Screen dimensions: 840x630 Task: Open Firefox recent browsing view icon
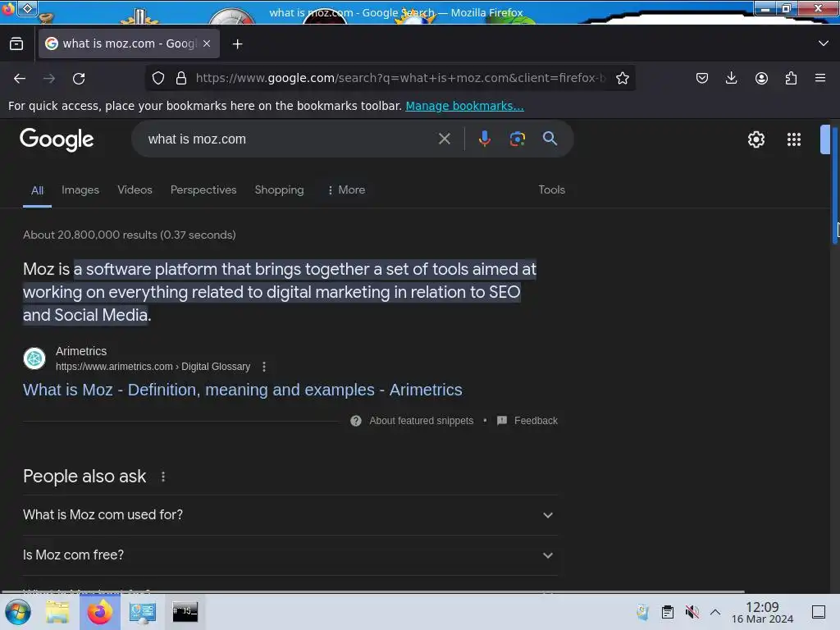16,43
